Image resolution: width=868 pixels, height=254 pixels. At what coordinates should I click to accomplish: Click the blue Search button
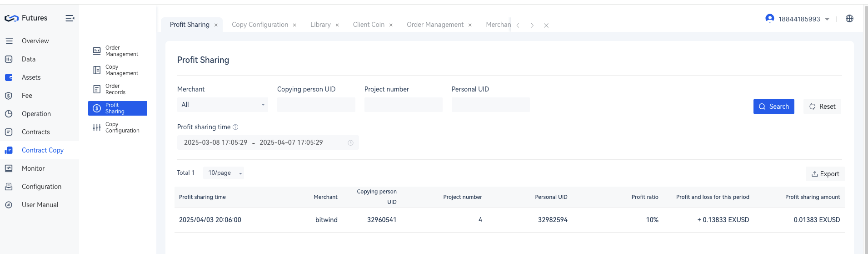click(773, 107)
